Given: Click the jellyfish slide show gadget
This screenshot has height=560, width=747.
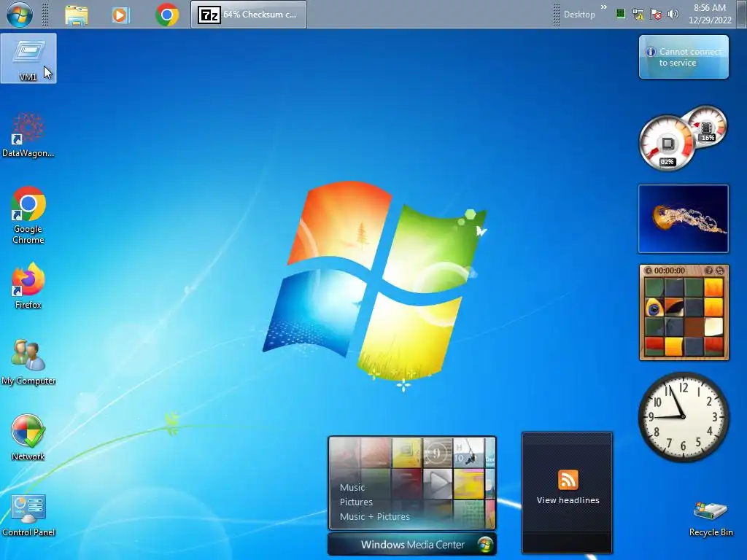Looking at the screenshot, I should (x=684, y=219).
